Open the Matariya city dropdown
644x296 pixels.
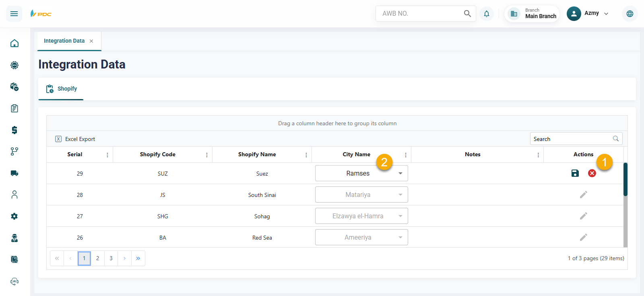[x=361, y=195]
